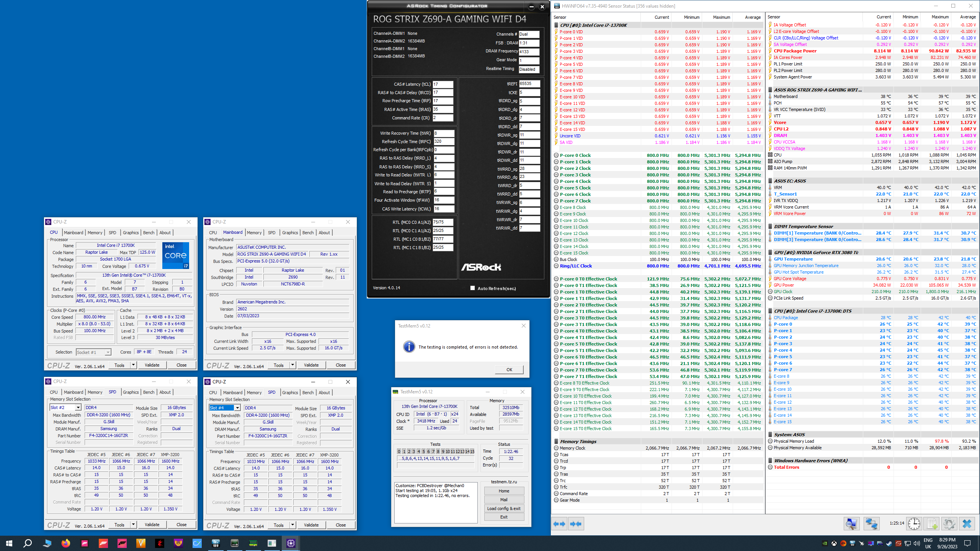Click Load config & exit in TestMem5
980x551 pixels.
[x=504, y=509]
